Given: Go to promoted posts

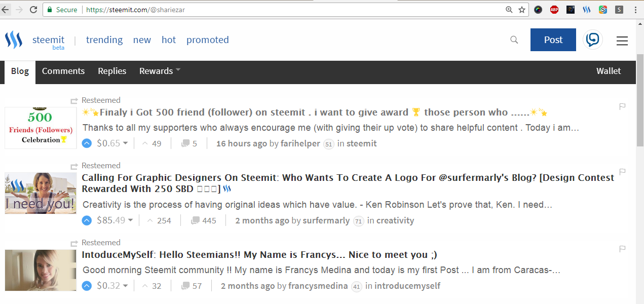Looking at the screenshot, I should (208, 40).
